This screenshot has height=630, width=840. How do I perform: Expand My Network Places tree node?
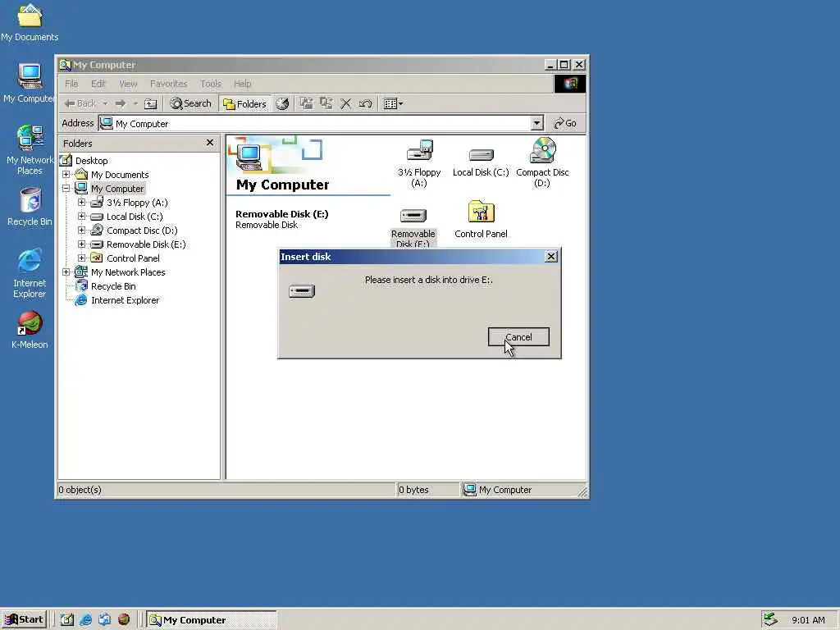tap(66, 272)
